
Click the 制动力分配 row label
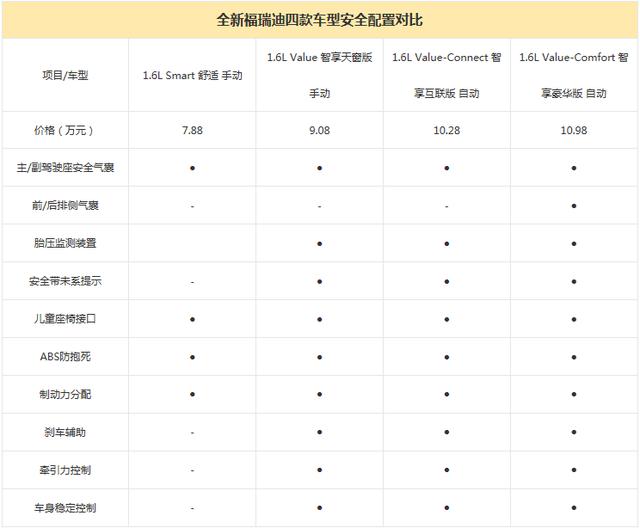pyautogui.click(x=65, y=394)
